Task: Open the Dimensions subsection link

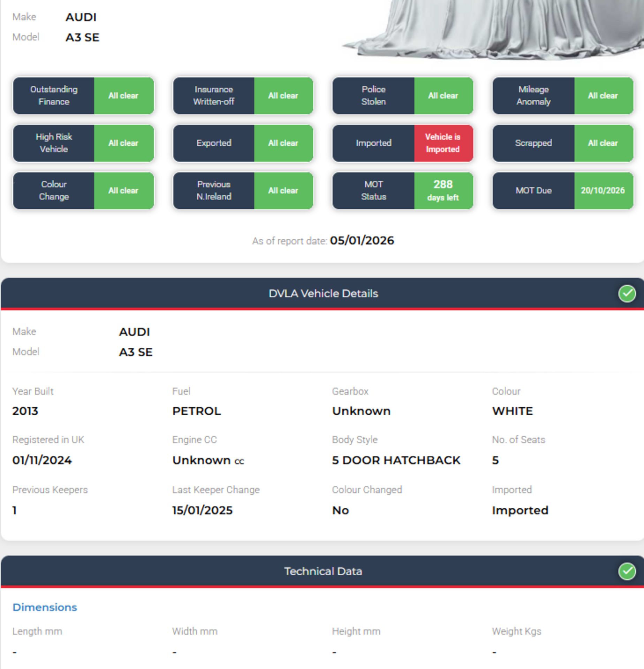Action: pos(45,607)
